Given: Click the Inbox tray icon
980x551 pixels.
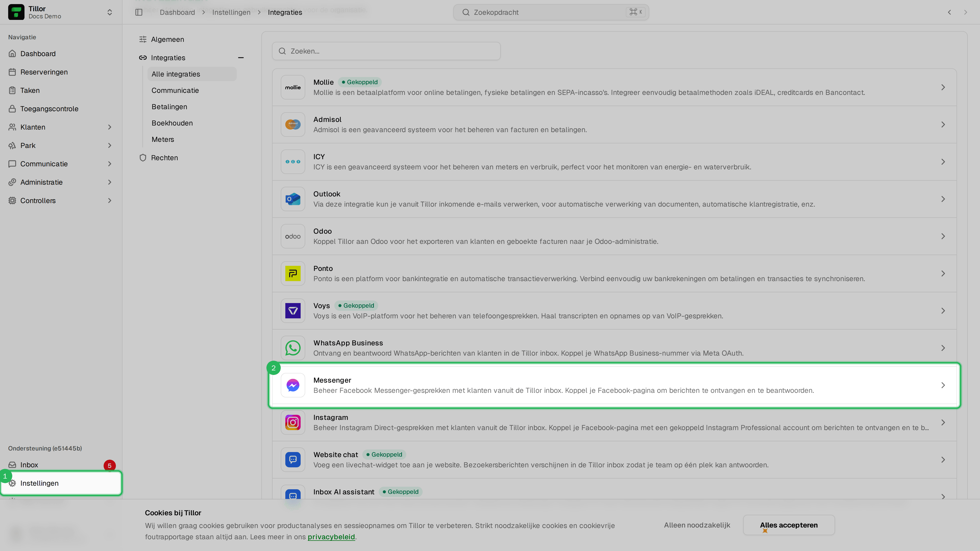Looking at the screenshot, I should click(12, 465).
